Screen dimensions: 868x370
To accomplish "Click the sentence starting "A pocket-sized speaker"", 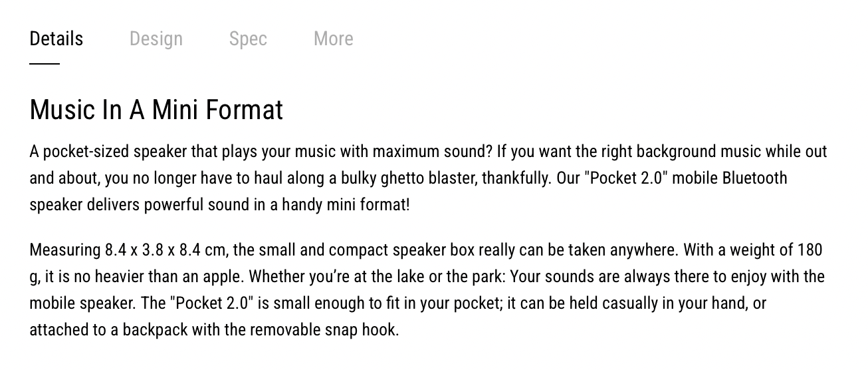I will [x=261, y=152].
